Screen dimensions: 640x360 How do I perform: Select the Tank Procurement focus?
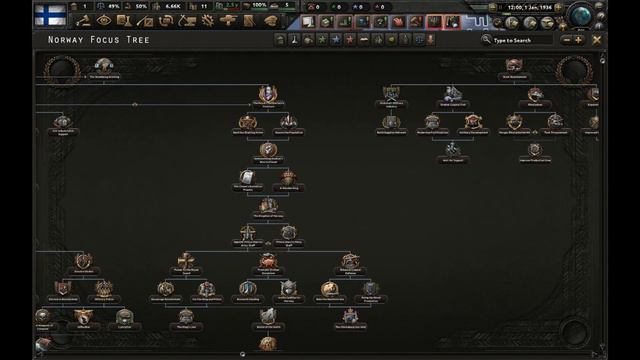(x=556, y=124)
